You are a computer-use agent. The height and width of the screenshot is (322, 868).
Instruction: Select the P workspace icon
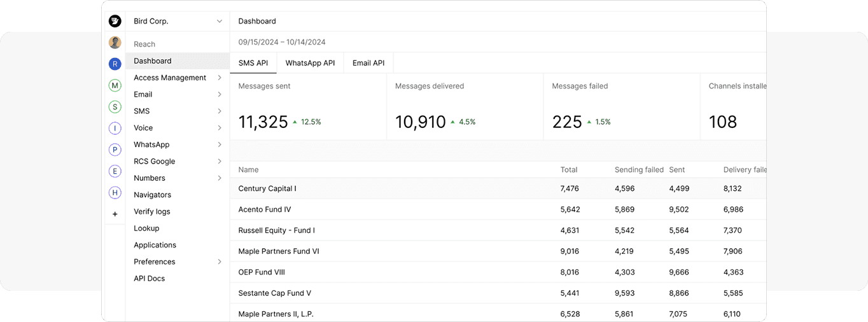(x=115, y=150)
